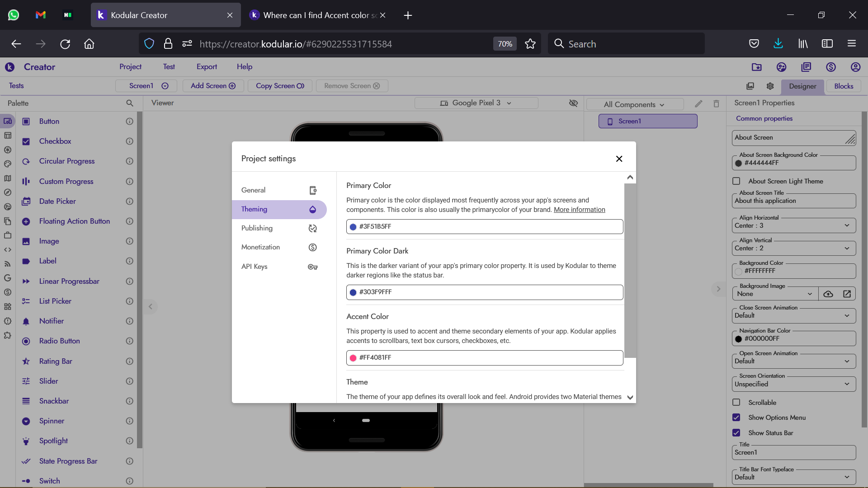Pick the Primary Color swatch #3F51B5FF
The width and height of the screenshot is (868, 488).
353,227
